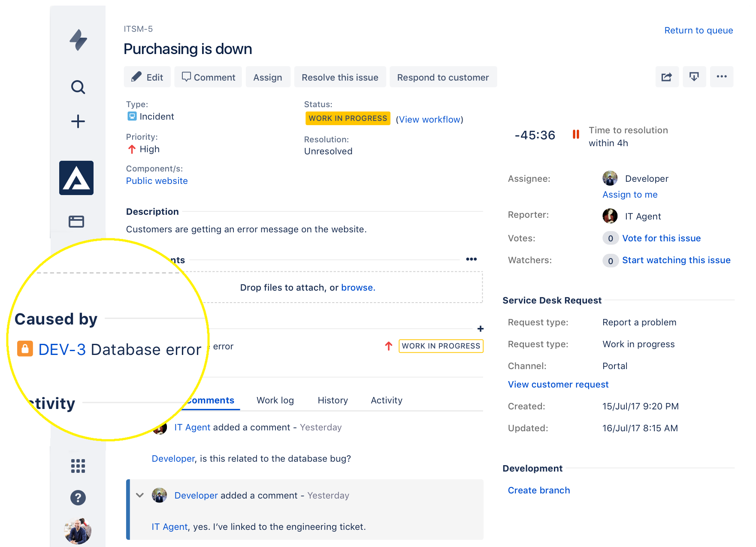Click the Updated date 16/Jul/17 8:15 AM
756x547 pixels.
point(640,428)
